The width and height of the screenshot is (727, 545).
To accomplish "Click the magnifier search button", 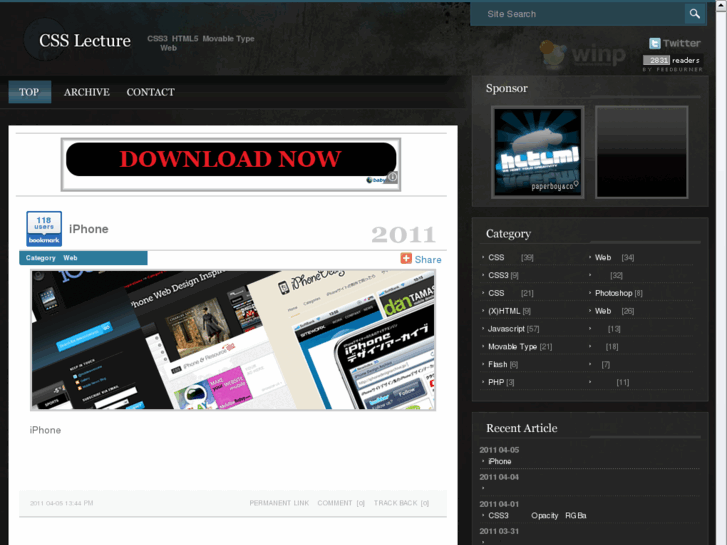I will 695,14.
